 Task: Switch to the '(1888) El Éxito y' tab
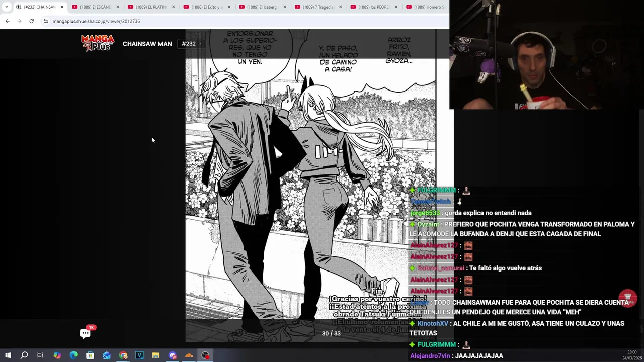click(206, 7)
